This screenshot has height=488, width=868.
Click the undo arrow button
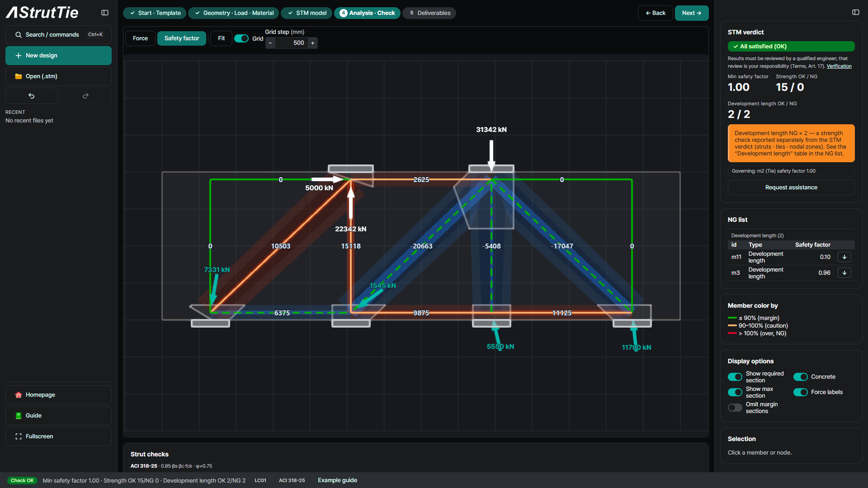[32, 96]
